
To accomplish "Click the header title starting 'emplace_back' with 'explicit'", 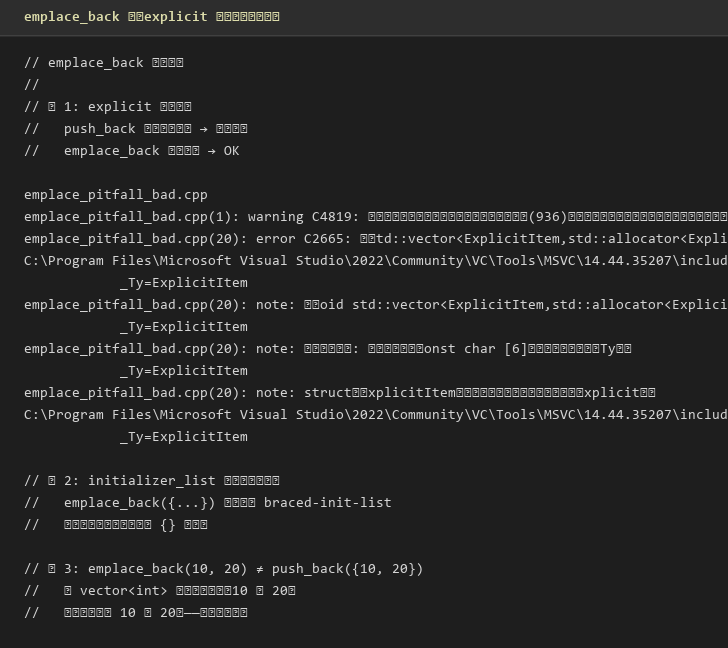I will click(151, 17).
